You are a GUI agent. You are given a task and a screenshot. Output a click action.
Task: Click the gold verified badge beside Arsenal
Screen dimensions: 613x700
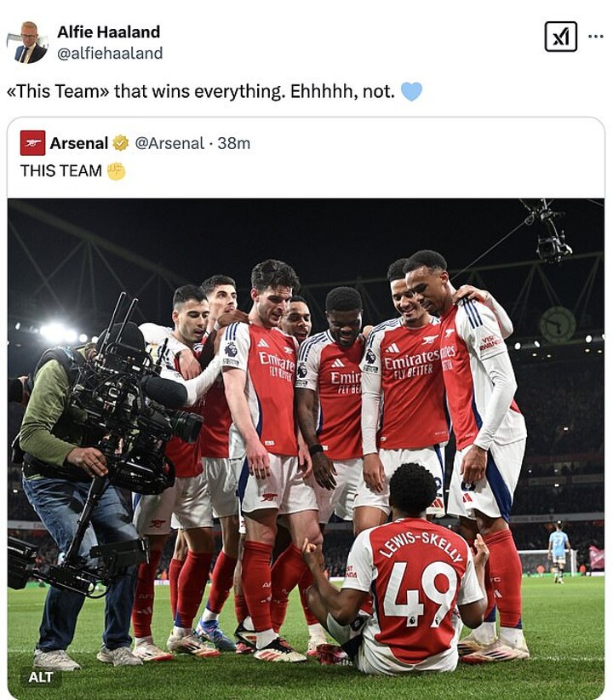121,143
